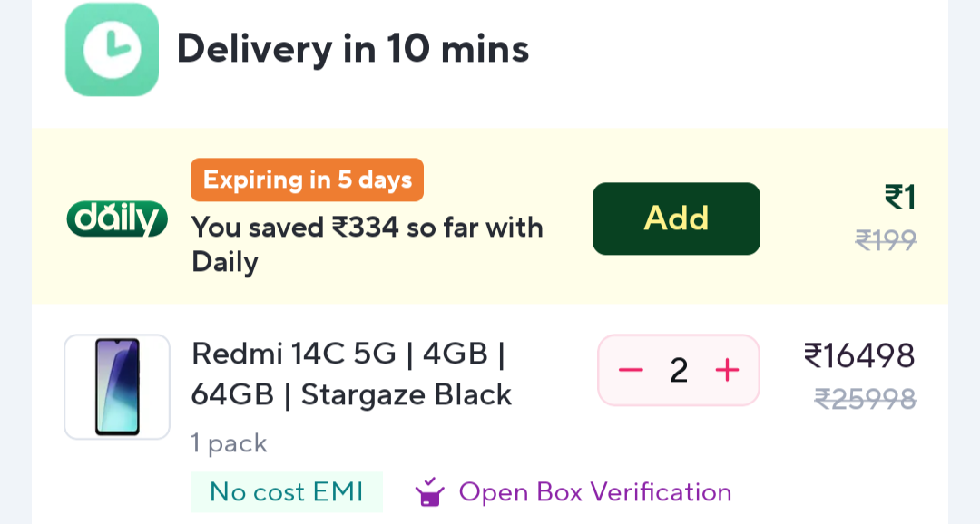Open the Open Box Verification link

[594, 492]
